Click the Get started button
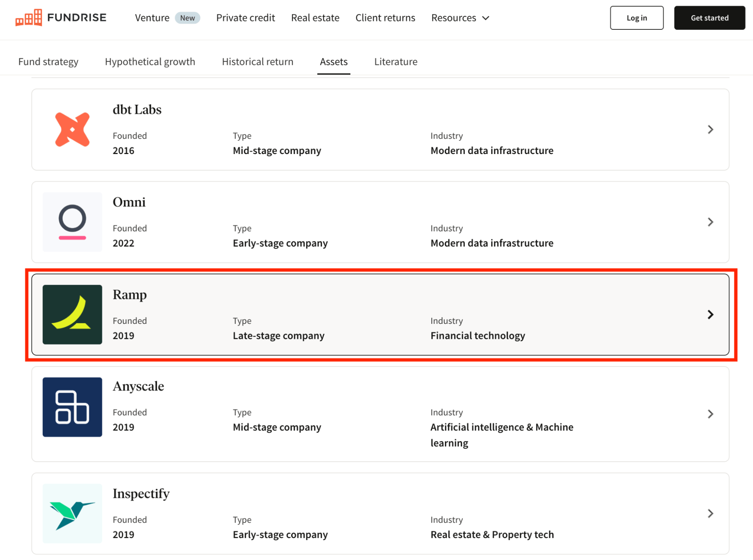The image size is (753, 560). click(x=710, y=18)
